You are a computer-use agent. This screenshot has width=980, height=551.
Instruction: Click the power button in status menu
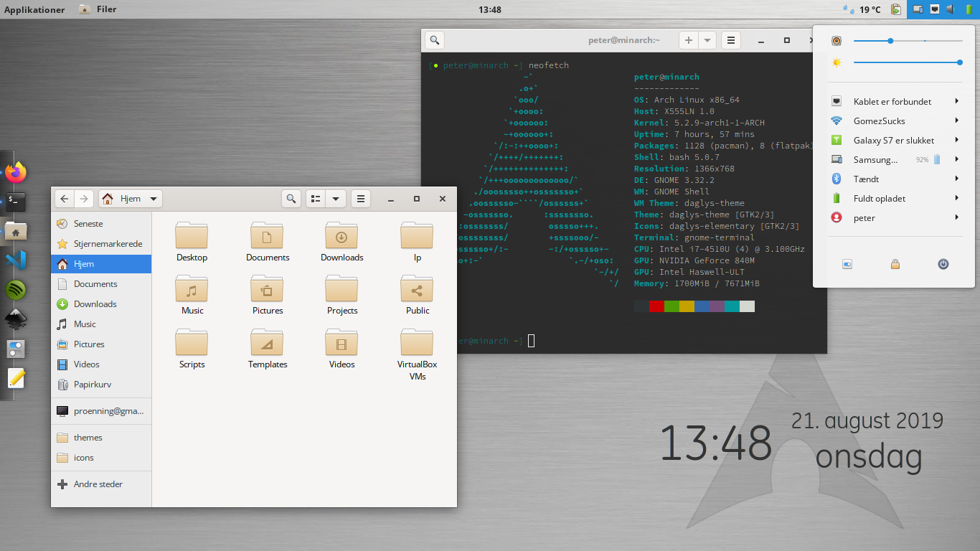point(943,264)
